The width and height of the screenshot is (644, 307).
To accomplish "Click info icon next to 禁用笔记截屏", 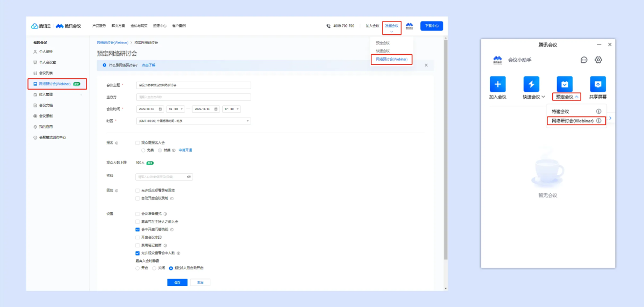I will 165,245.
